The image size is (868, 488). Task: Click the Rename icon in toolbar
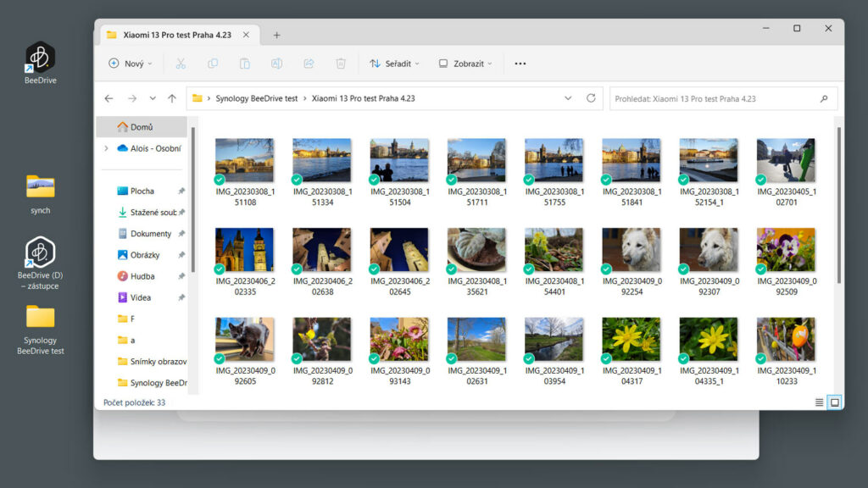[276, 64]
